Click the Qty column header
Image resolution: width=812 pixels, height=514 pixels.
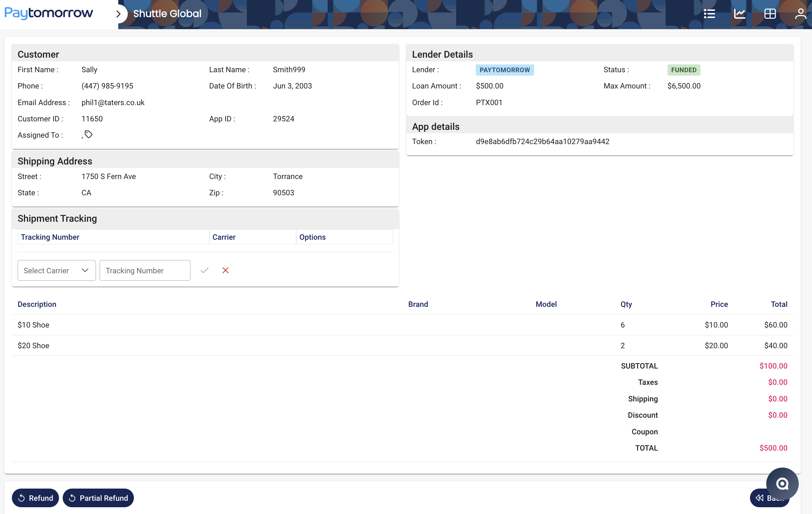tap(626, 304)
